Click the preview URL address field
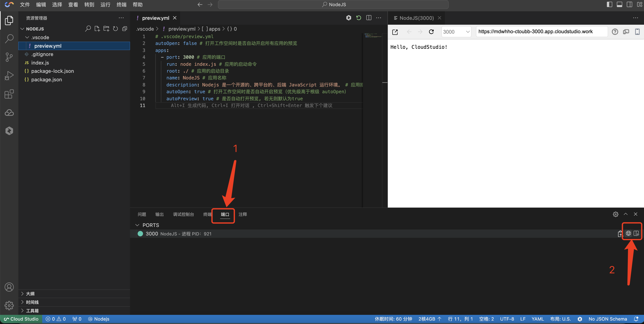This screenshot has height=324, width=644. pos(542,32)
